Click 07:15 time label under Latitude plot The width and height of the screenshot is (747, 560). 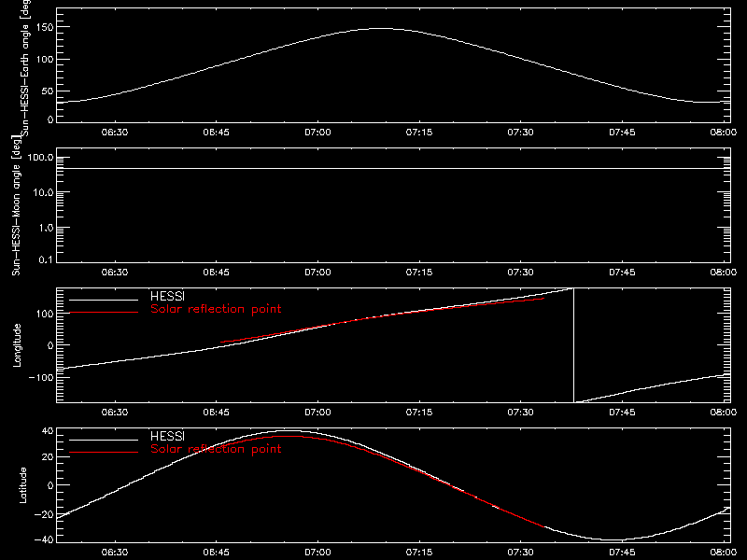pyautogui.click(x=419, y=553)
